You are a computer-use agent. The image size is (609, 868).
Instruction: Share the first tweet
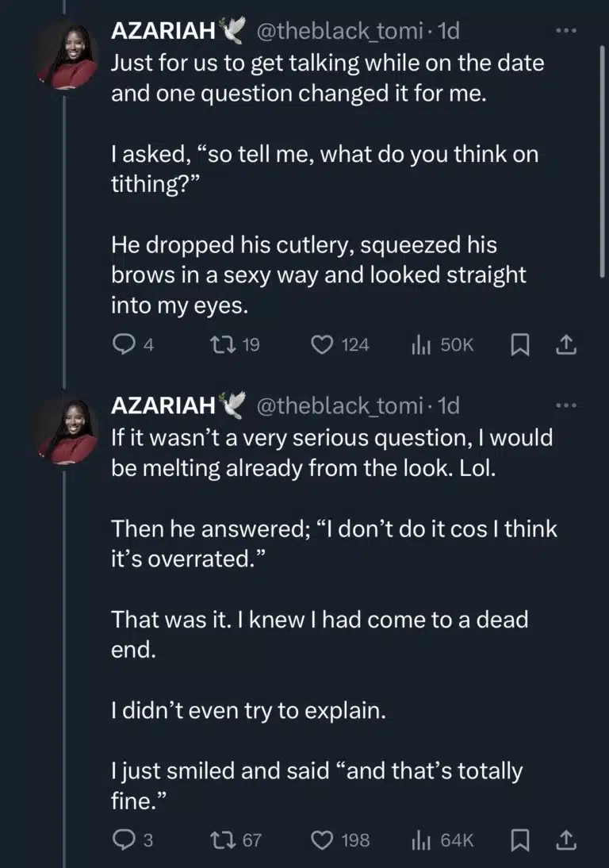pyautogui.click(x=566, y=344)
